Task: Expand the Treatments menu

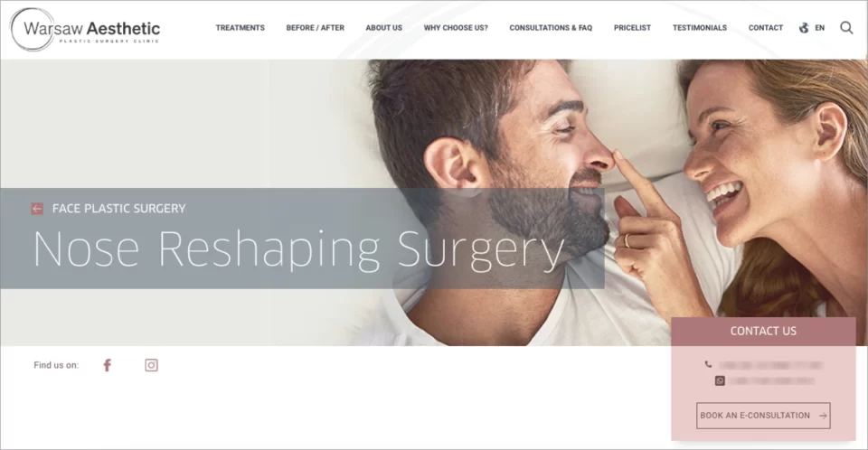Action: 241,28
